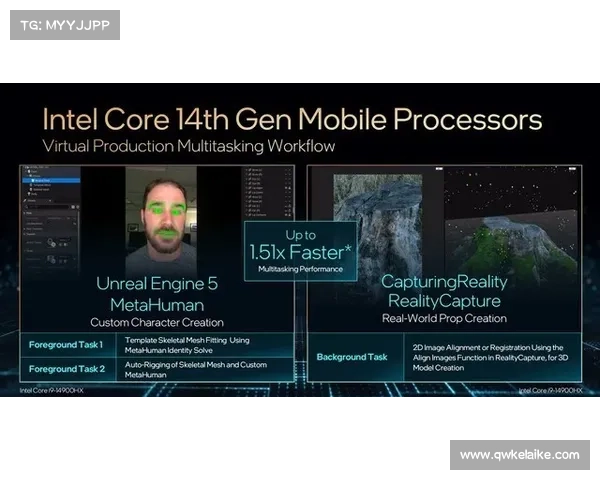Click the "RealityCapture" heading

tap(444, 301)
